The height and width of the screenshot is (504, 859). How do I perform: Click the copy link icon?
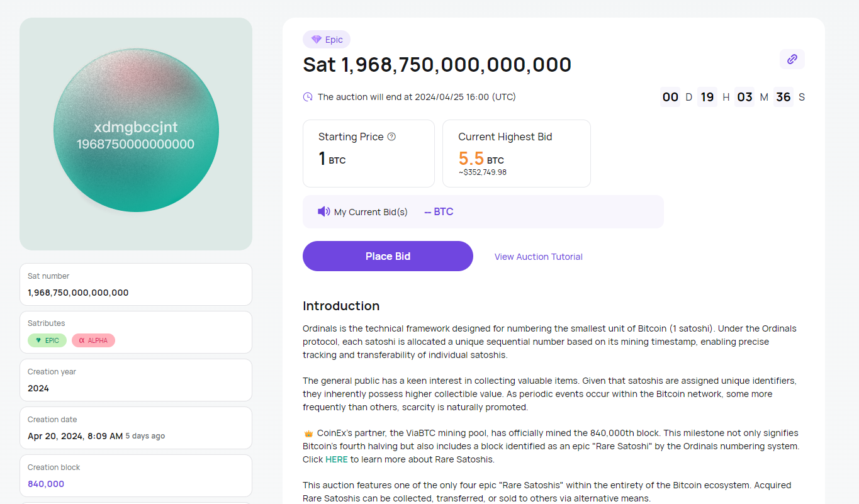[x=792, y=59]
